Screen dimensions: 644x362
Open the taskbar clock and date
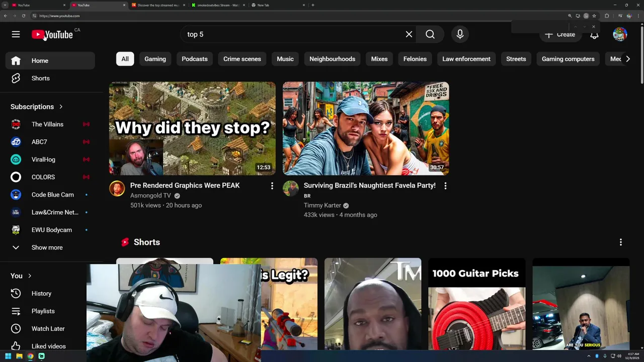point(633,356)
